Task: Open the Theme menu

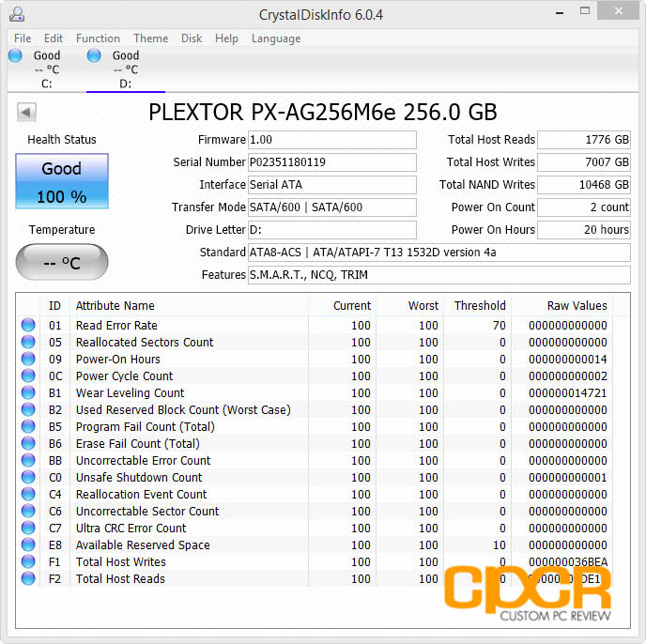Action: [x=151, y=38]
